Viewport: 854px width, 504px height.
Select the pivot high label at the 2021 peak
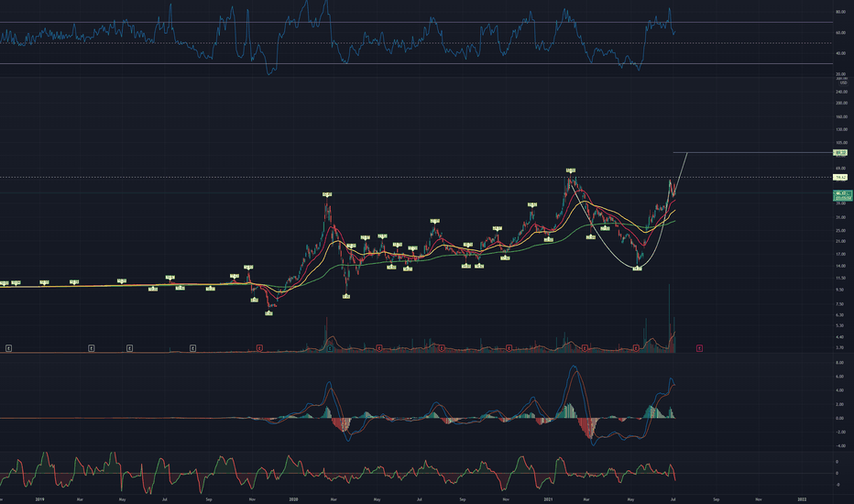pos(570,170)
